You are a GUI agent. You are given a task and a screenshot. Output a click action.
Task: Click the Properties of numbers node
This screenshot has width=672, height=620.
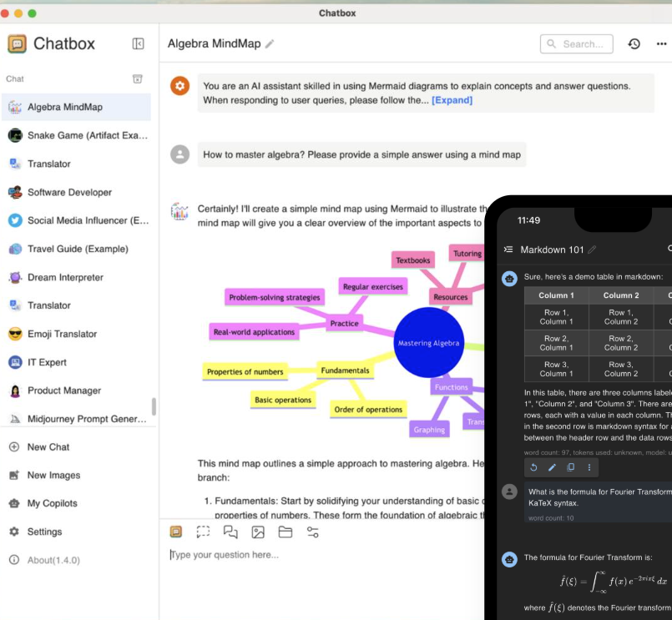point(245,371)
